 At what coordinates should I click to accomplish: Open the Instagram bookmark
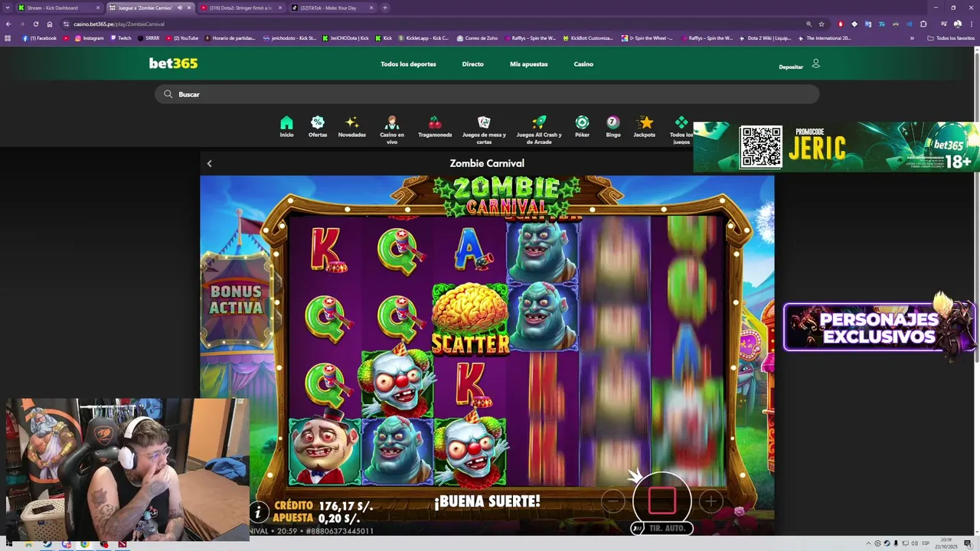click(89, 37)
